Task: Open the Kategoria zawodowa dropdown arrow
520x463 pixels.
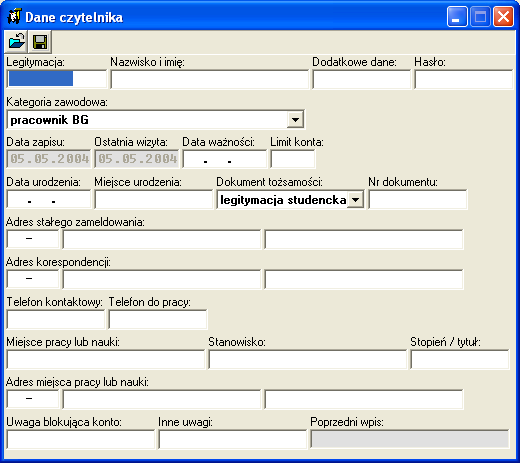Action: [x=295, y=119]
